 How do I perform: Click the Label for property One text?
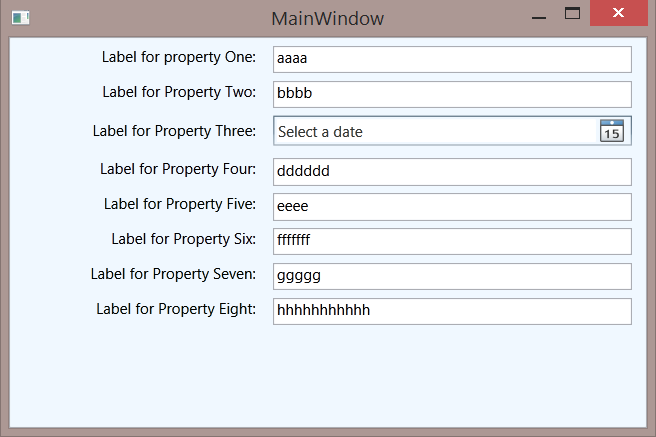pos(179,57)
